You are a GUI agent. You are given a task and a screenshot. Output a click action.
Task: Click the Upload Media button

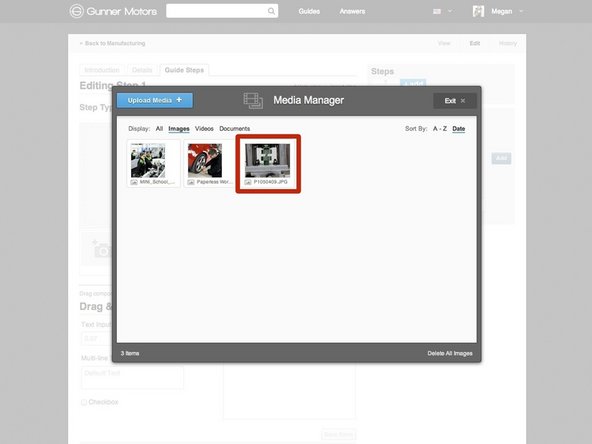click(154, 100)
